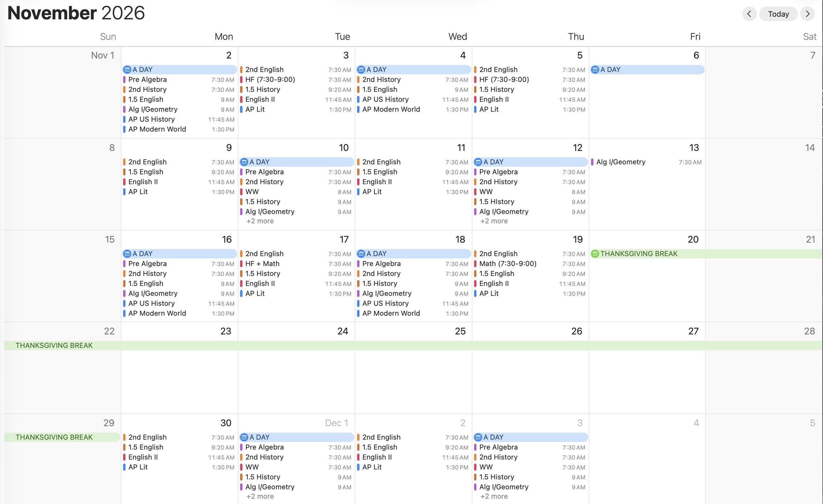Select the date number 27
The width and height of the screenshot is (823, 504).
(x=693, y=331)
